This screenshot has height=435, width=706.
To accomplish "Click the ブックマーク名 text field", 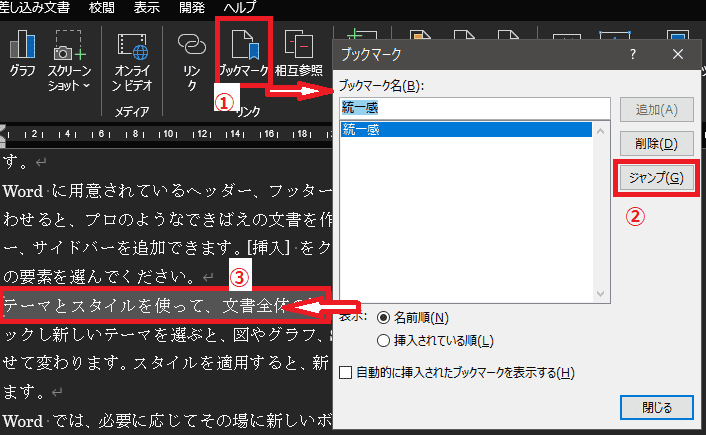I will coord(473,108).
